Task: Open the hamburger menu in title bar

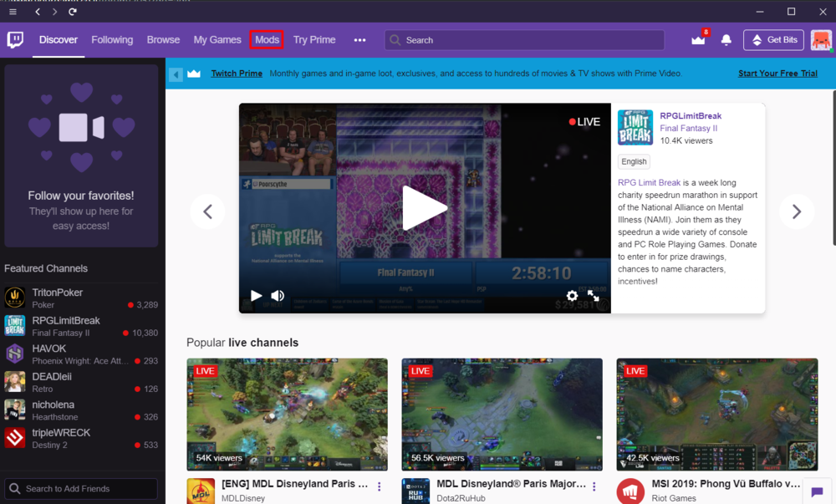Action: (13, 12)
